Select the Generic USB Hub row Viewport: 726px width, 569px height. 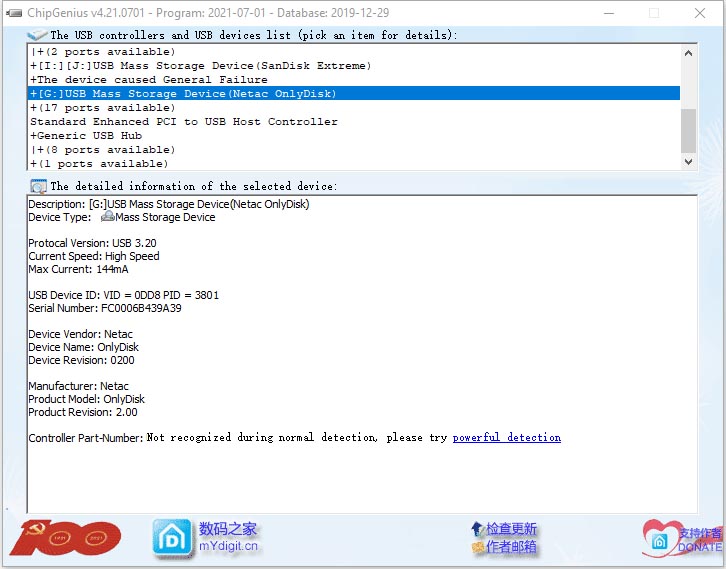click(x=353, y=136)
